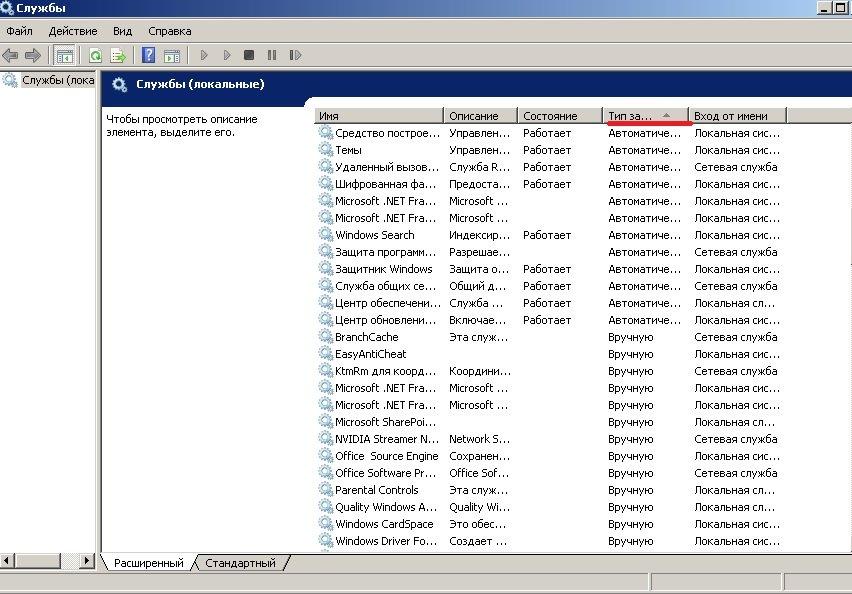The image size is (852, 594).
Task: Click the right arrow of the tree scrollbar
Action: (86, 560)
